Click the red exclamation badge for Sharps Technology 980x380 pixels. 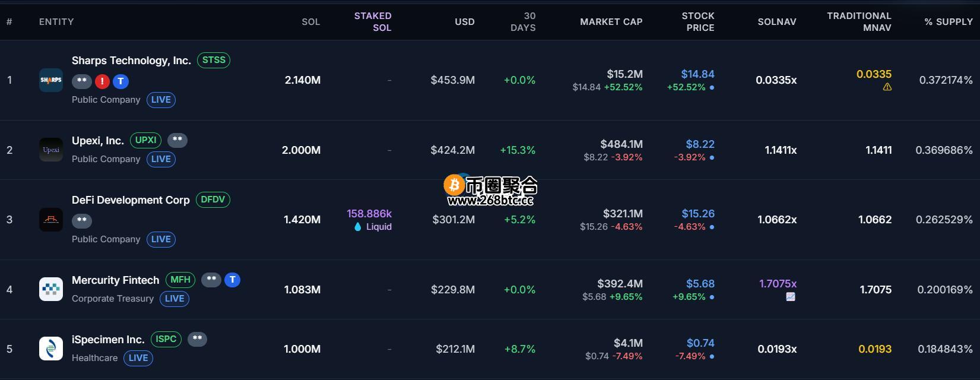tap(102, 81)
